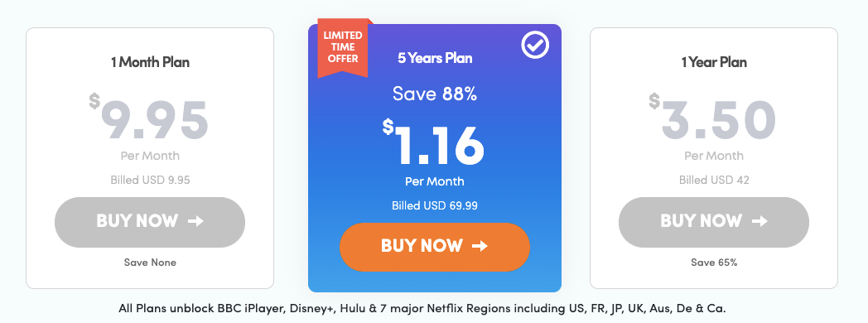Click the $9.95 monthly price
This screenshot has height=323, width=868.
149,119
